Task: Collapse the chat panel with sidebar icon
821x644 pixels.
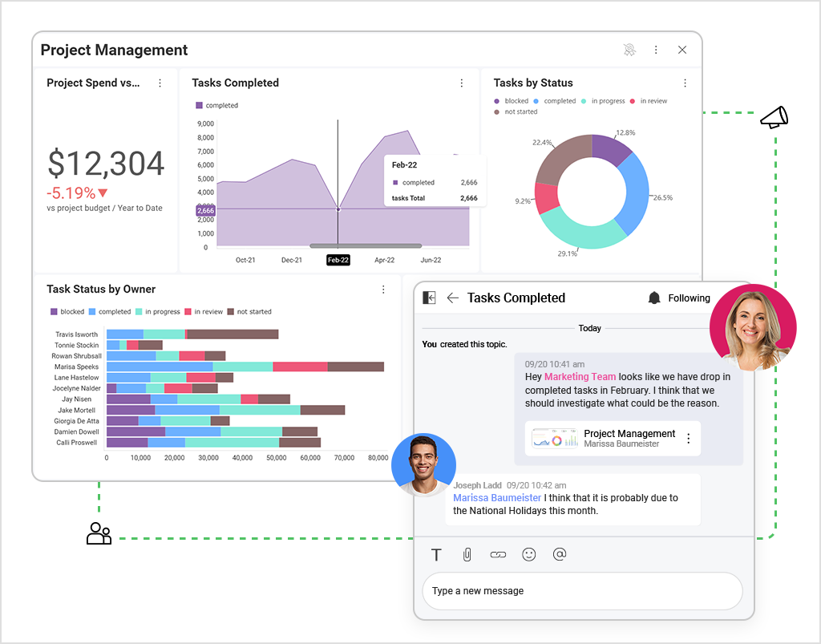Action: pyautogui.click(x=428, y=297)
